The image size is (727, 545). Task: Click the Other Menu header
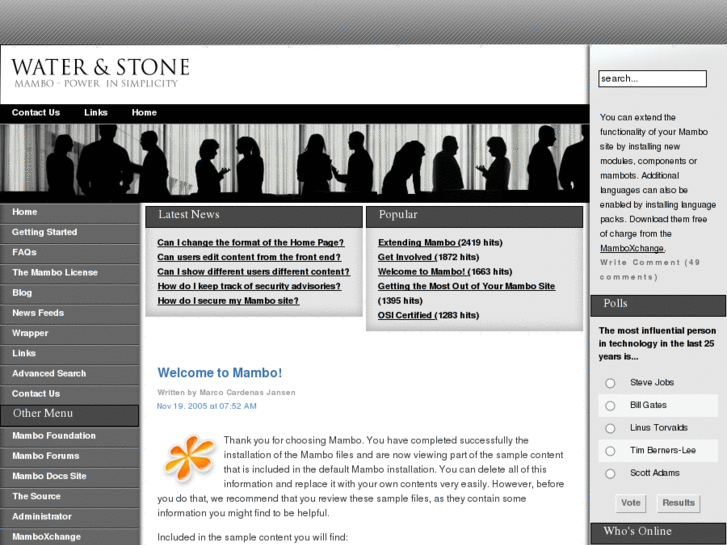click(x=70, y=416)
